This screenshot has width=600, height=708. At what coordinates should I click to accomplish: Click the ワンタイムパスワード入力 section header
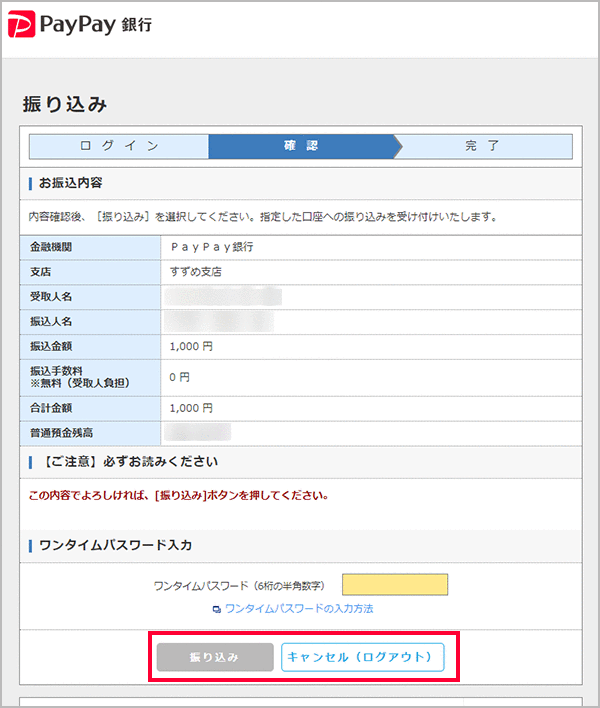point(116,545)
